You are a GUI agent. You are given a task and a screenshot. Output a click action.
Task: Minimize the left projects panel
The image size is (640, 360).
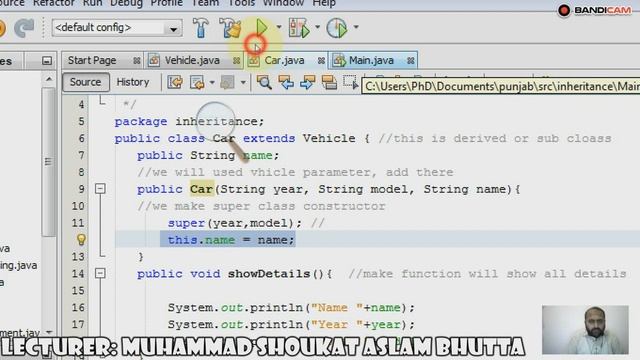pyautogui.click(x=47, y=61)
